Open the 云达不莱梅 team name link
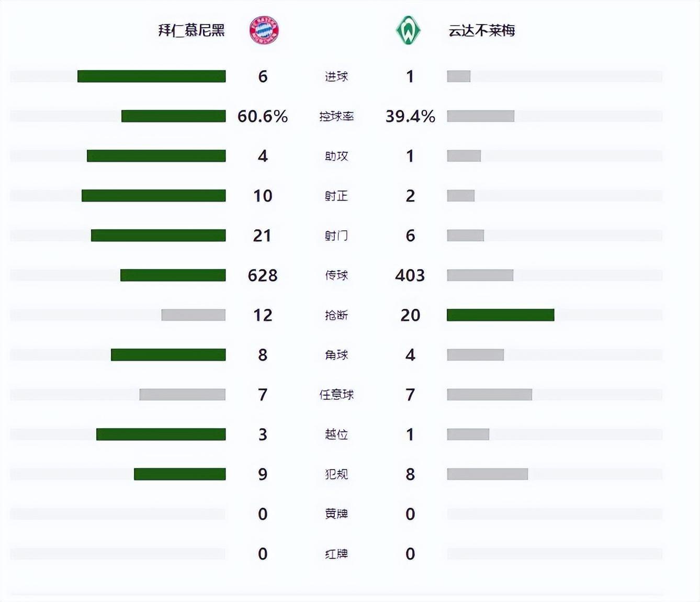The height and width of the screenshot is (602, 700). coord(482,30)
